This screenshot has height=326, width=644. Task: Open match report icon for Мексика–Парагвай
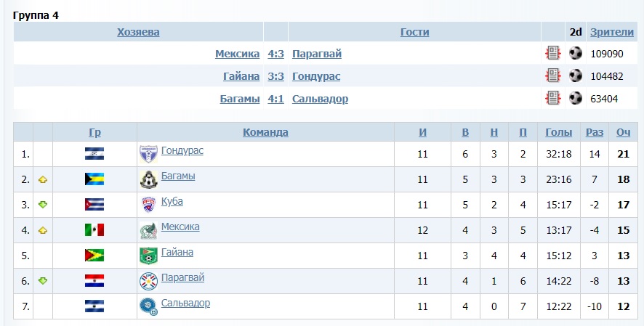[553, 54]
